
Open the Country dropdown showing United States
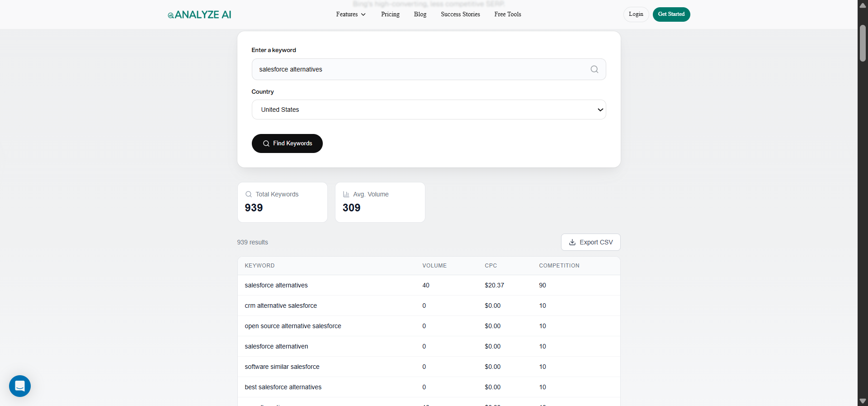[429, 110]
